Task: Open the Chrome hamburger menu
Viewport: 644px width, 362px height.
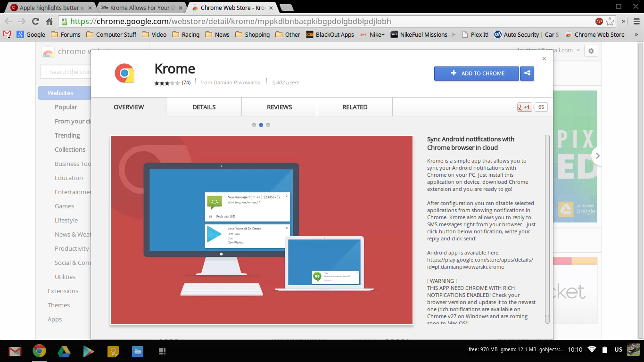Action: (x=636, y=21)
